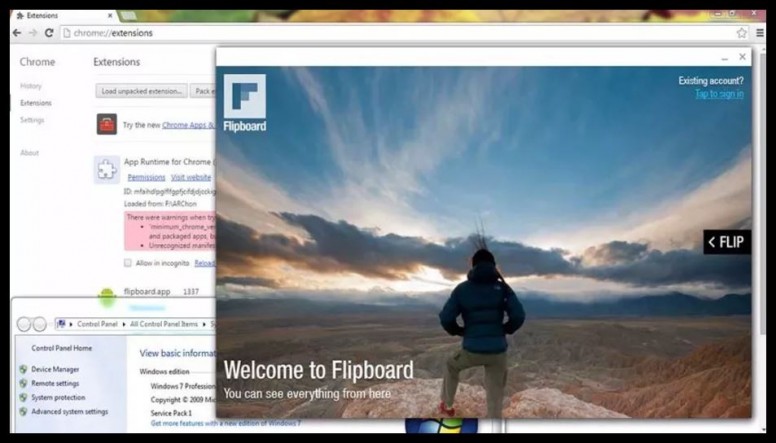776x443 pixels.
Task: Click You can see everything from here
Action: (x=307, y=394)
